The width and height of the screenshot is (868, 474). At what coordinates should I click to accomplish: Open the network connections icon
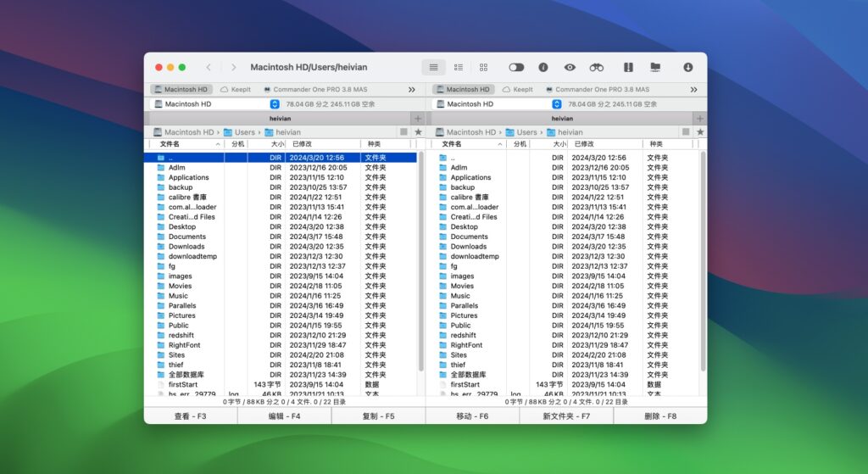coord(655,67)
